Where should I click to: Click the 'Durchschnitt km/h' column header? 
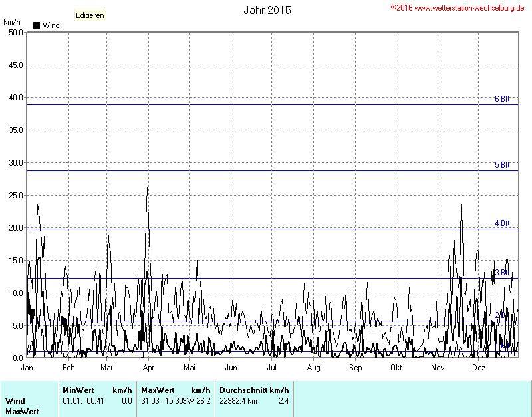pyautogui.click(x=254, y=390)
